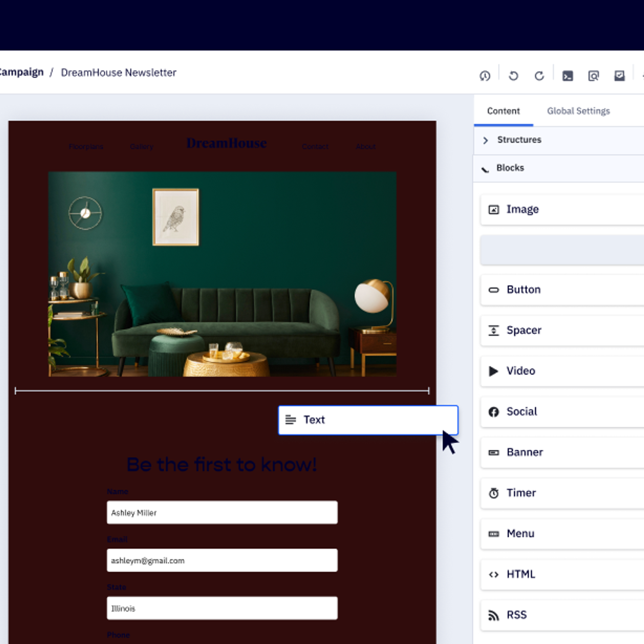644x644 pixels.
Task: Click the Campaign breadcrumb link
Action: [x=22, y=72]
